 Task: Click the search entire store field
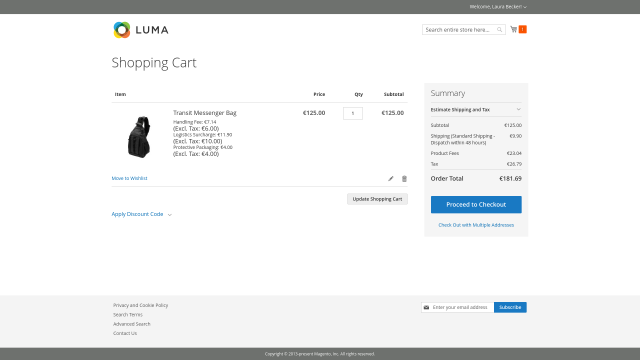(x=464, y=29)
